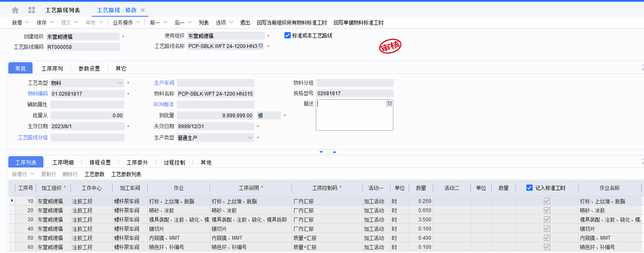The height and width of the screenshot is (253, 644).
Task: Click the 物料编码 link label
Action: click(38, 94)
